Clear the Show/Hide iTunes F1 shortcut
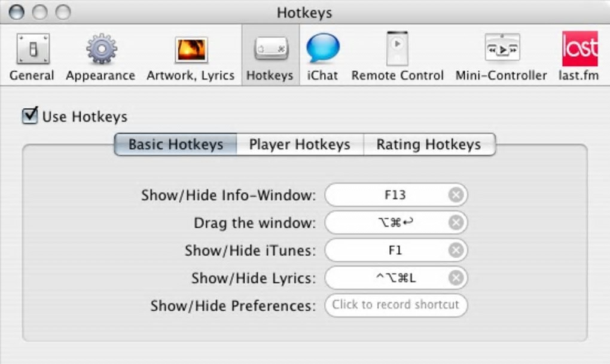 tap(456, 250)
